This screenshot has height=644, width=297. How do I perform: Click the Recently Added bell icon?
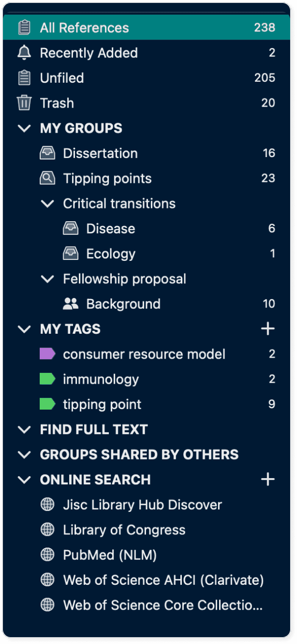tap(24, 53)
